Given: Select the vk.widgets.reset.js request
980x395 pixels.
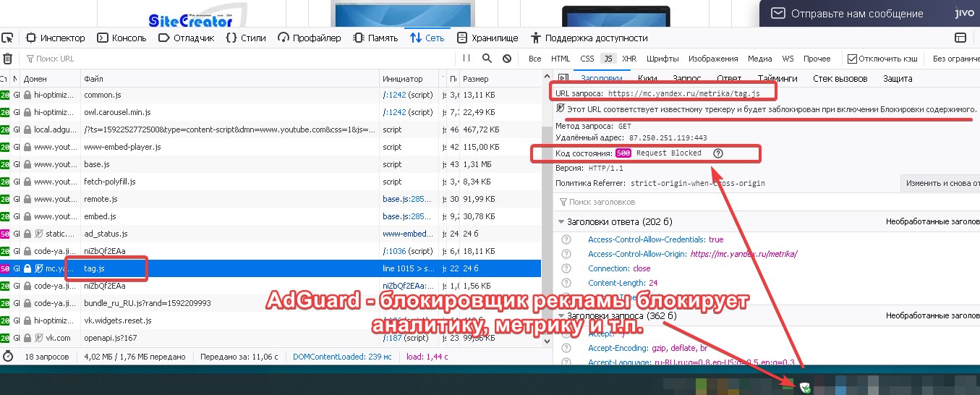Looking at the screenshot, I should pyautogui.click(x=270, y=320).
